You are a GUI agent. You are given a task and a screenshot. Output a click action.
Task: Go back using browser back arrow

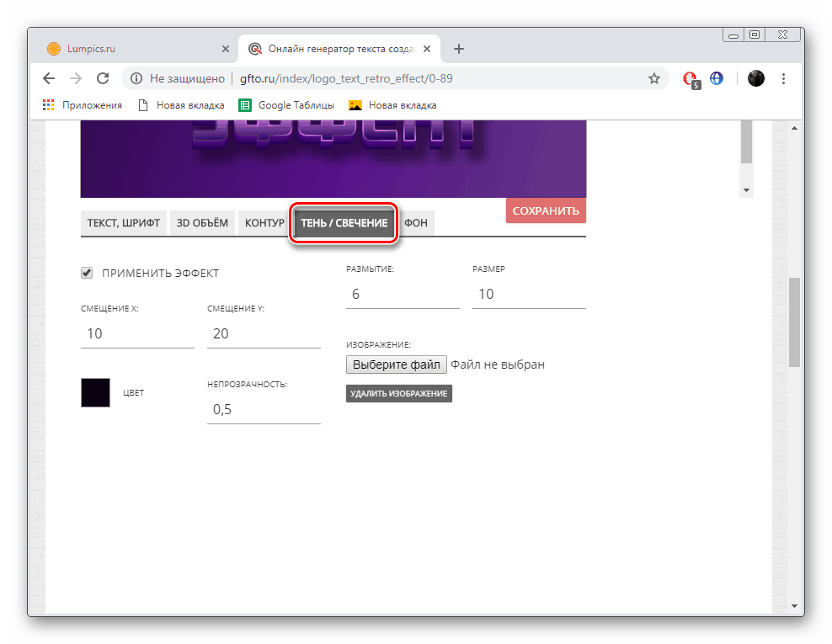49,78
